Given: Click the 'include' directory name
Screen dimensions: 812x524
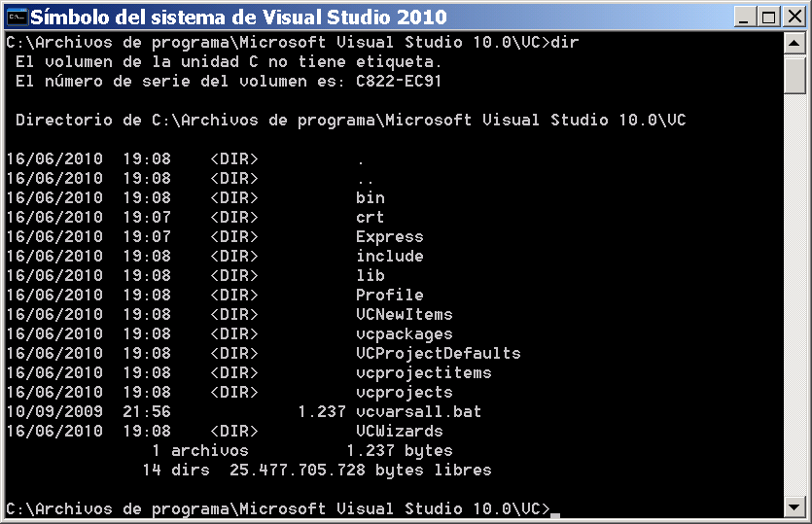Looking at the screenshot, I should coord(389,257).
